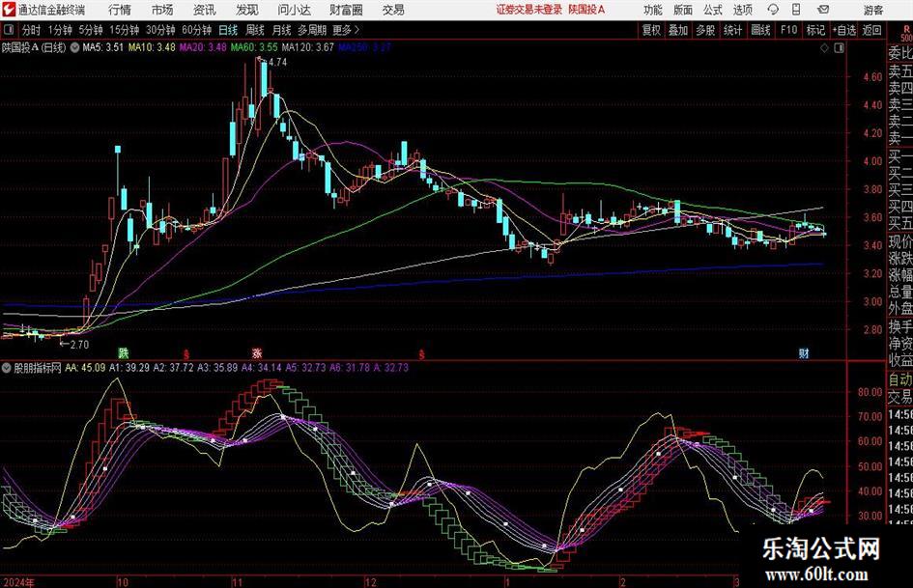Screen dimensions: 913x588
Task: Click the Tongdaxin red logo icon
Action: [9, 10]
